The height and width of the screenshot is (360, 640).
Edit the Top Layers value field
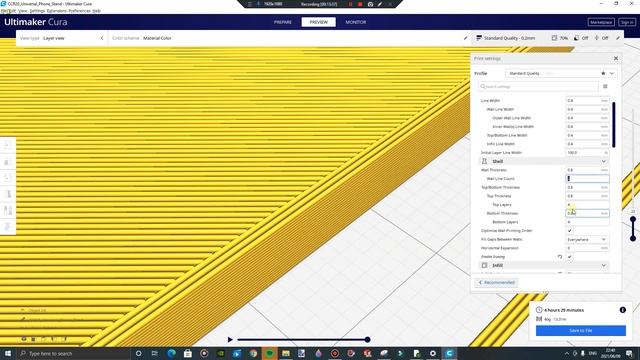587,204
